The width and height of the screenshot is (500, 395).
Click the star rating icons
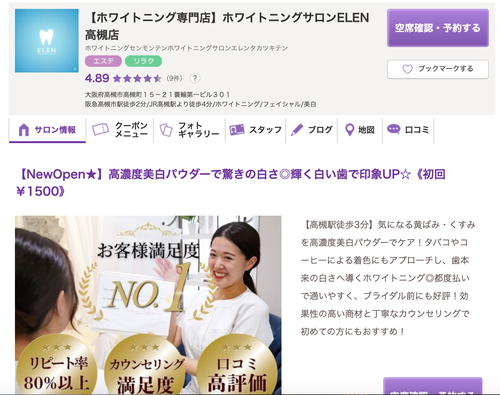[x=137, y=79]
